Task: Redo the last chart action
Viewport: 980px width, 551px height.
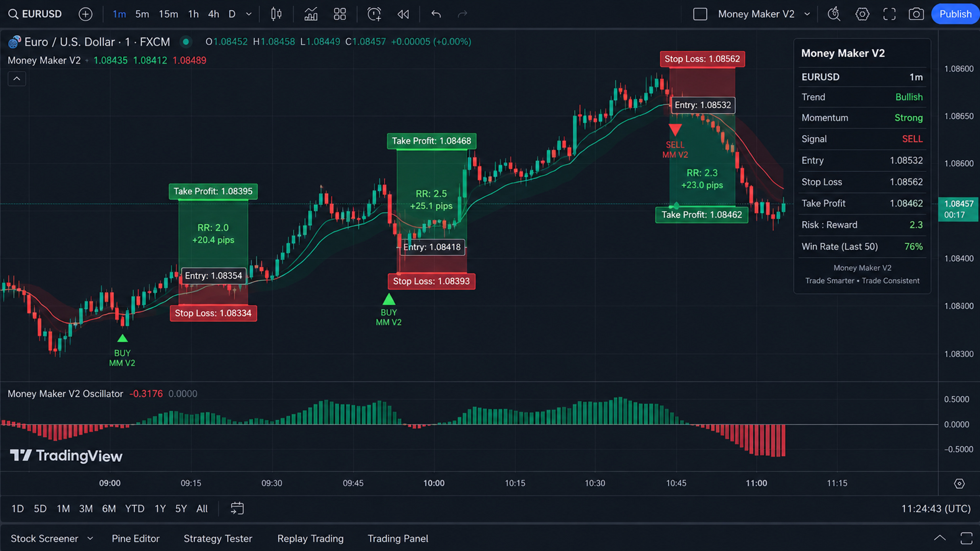Action: click(x=462, y=14)
